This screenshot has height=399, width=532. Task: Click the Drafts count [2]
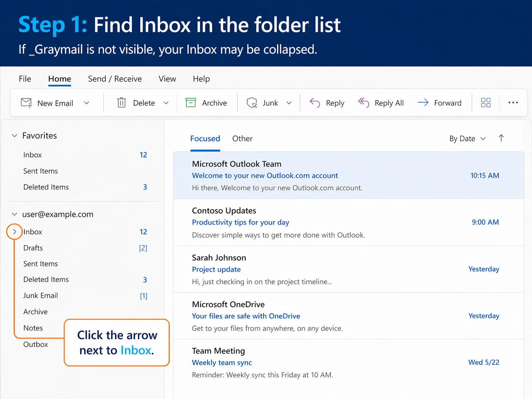[143, 248]
